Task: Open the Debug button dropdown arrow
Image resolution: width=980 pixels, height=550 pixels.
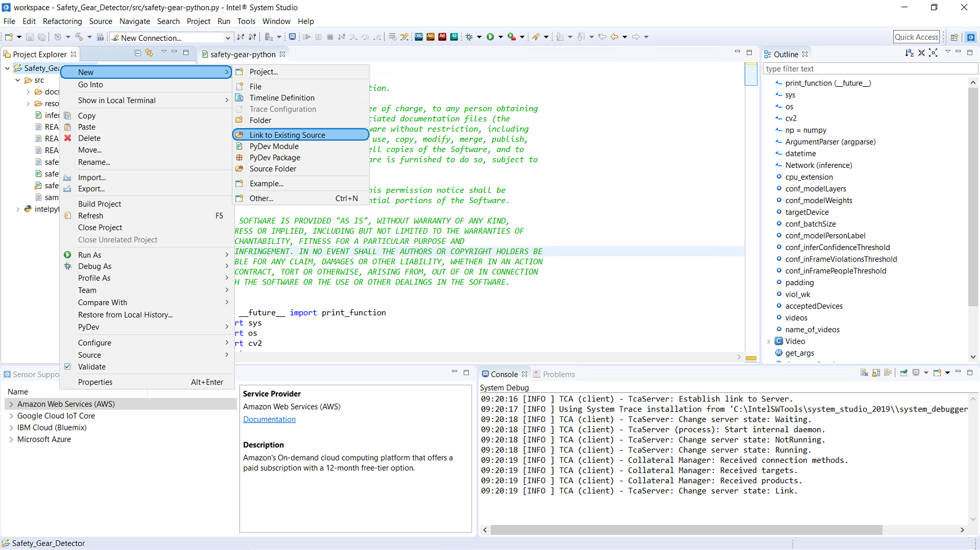Action: pos(480,37)
